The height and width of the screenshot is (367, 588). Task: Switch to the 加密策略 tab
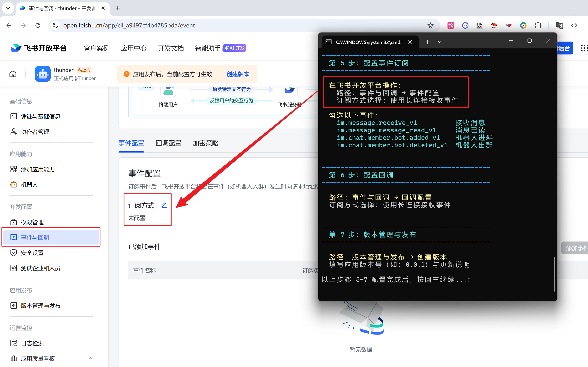pos(205,143)
